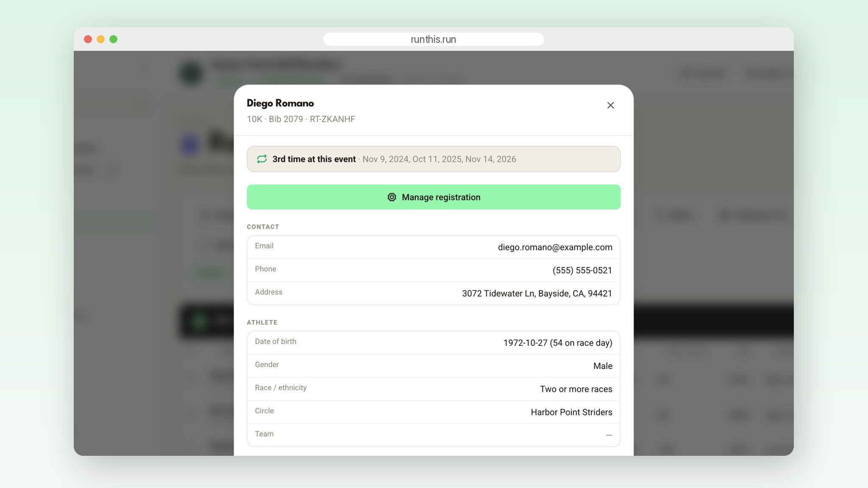Click the gear icon on Manage registration
This screenshot has width=868, height=488.
coord(392,197)
